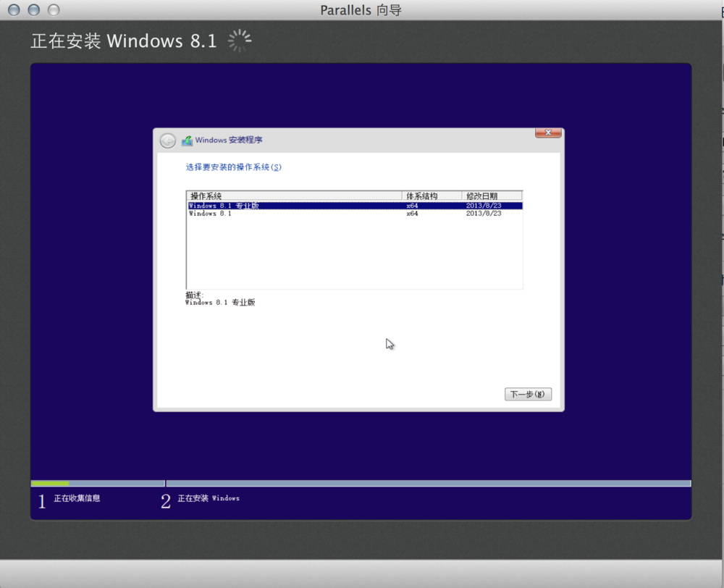This screenshot has width=724, height=588.
Task: Click the 选择要安装的操作系统(S) label
Action: click(x=234, y=167)
